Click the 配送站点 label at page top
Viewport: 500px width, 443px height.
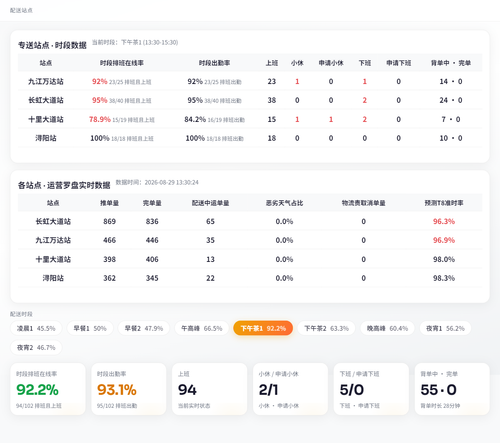click(21, 10)
